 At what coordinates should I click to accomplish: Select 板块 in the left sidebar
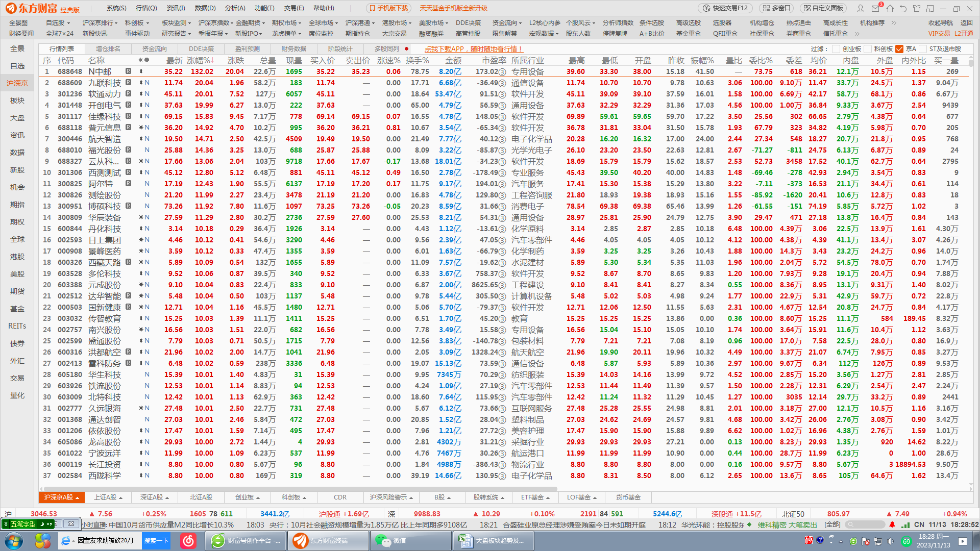point(17,101)
